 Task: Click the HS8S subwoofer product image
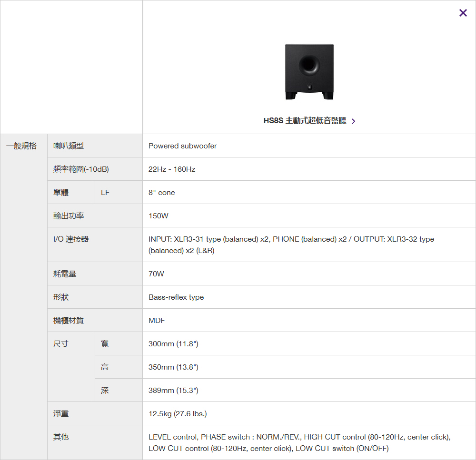click(x=309, y=72)
